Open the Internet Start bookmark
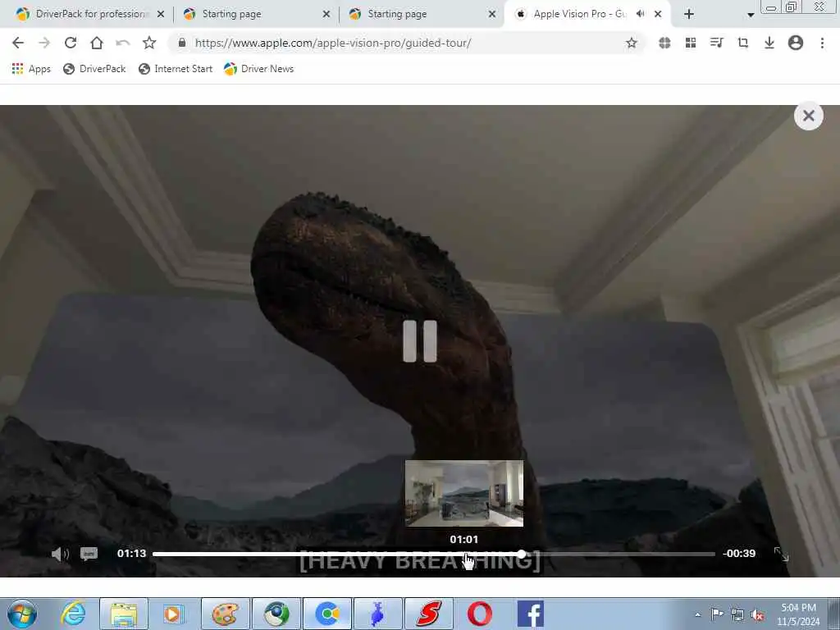The height and width of the screenshot is (630, 840). (x=176, y=69)
